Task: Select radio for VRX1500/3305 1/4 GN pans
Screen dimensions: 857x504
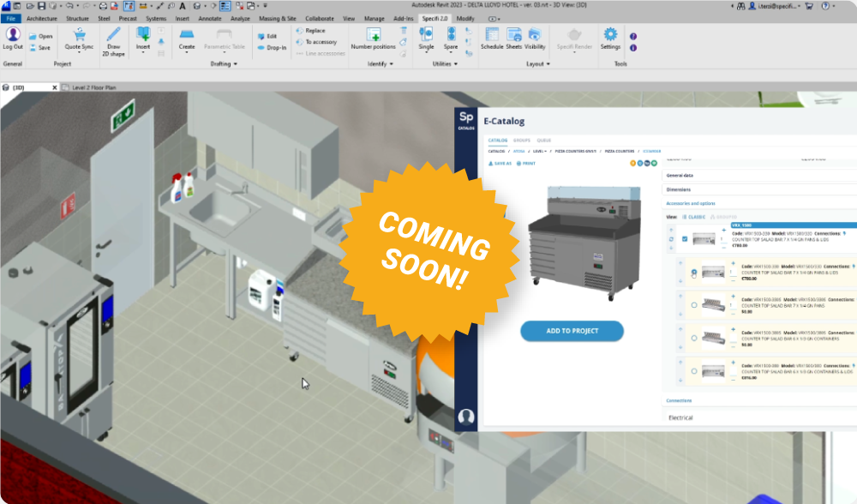Action: coord(693,305)
